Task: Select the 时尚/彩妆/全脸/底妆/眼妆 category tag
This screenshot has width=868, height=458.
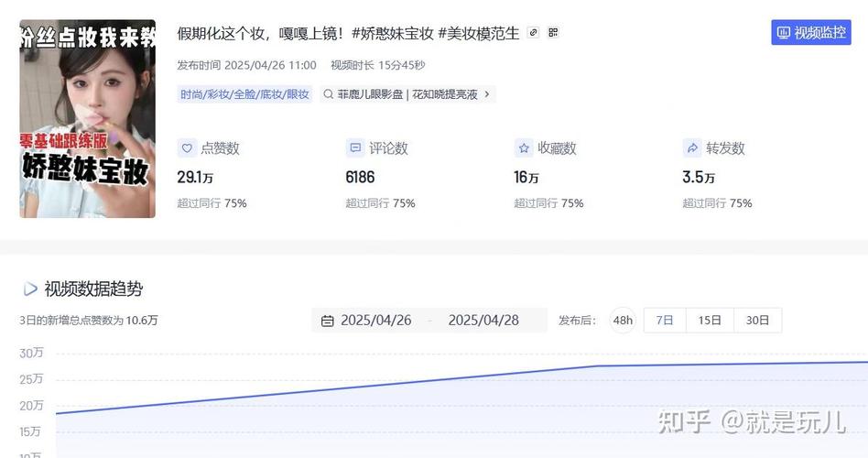Action: (x=244, y=94)
